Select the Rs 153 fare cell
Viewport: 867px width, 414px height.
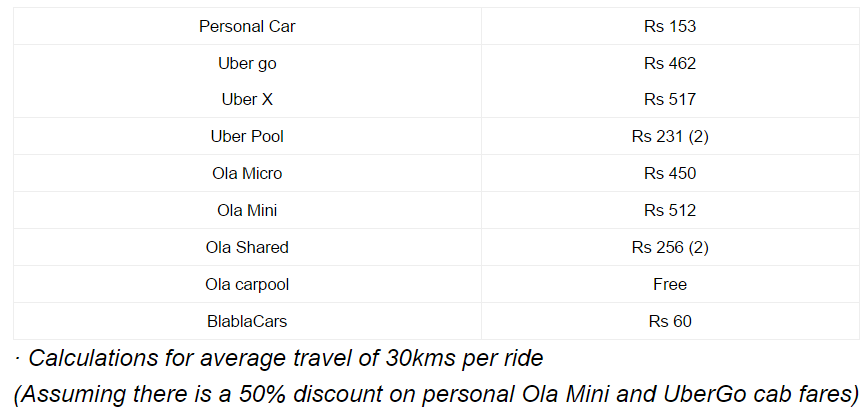[x=670, y=26]
